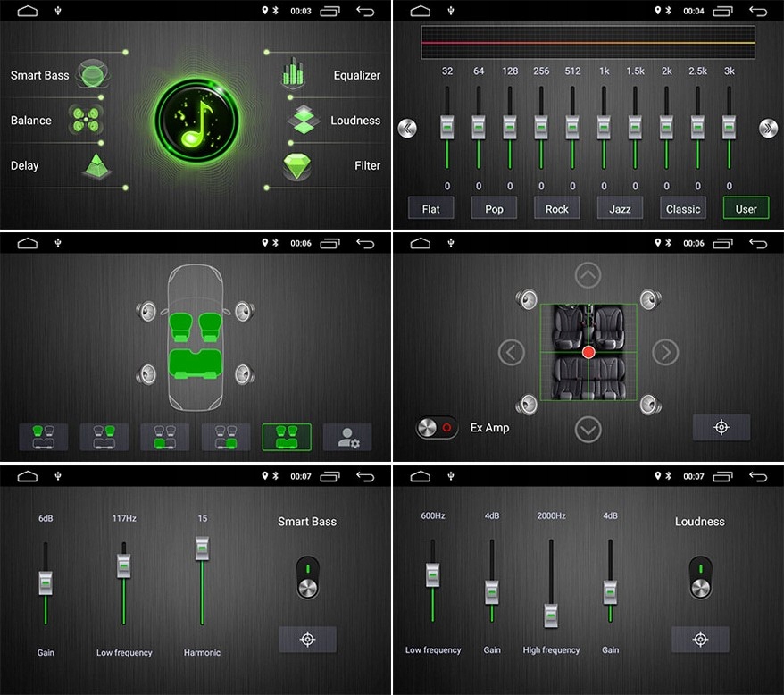Open the Loudness menu label
The image size is (784, 695).
coord(355,120)
